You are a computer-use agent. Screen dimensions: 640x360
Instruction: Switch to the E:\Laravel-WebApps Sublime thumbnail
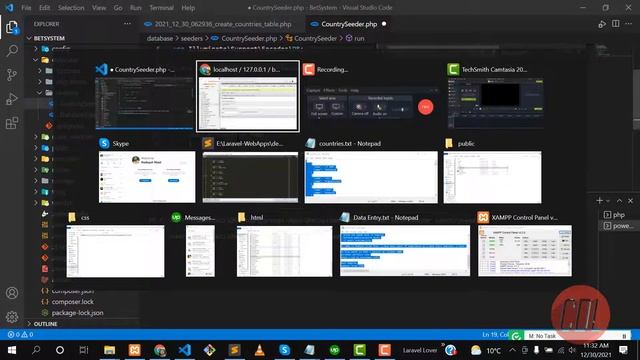(x=250, y=171)
